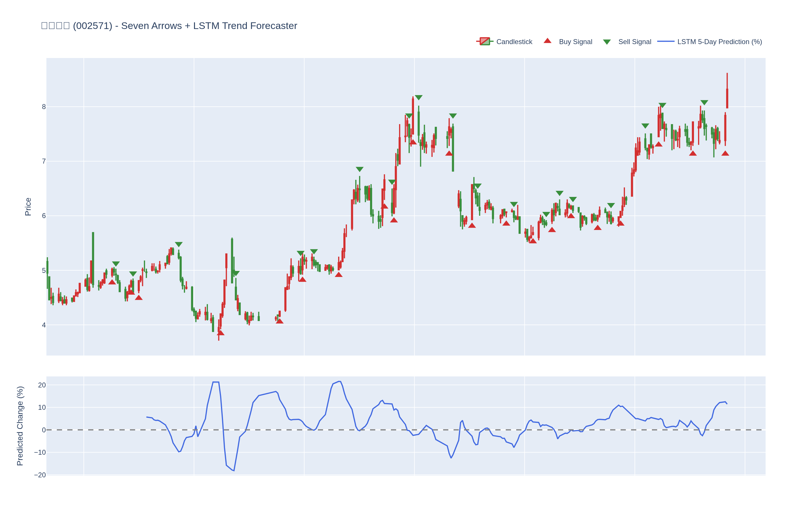812x522 pixels.
Task: Click the Price y-axis title
Action: tap(28, 207)
